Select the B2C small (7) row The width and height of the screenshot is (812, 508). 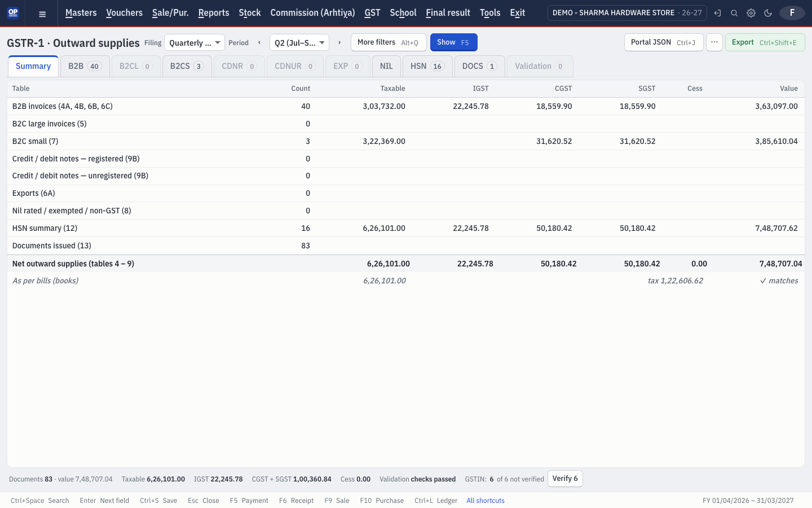pos(405,141)
